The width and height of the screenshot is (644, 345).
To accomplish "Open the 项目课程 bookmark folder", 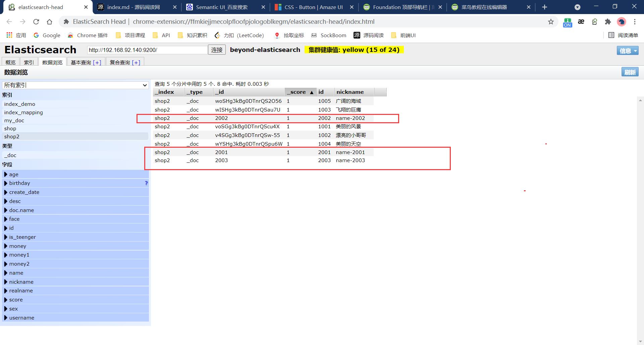I will [130, 35].
